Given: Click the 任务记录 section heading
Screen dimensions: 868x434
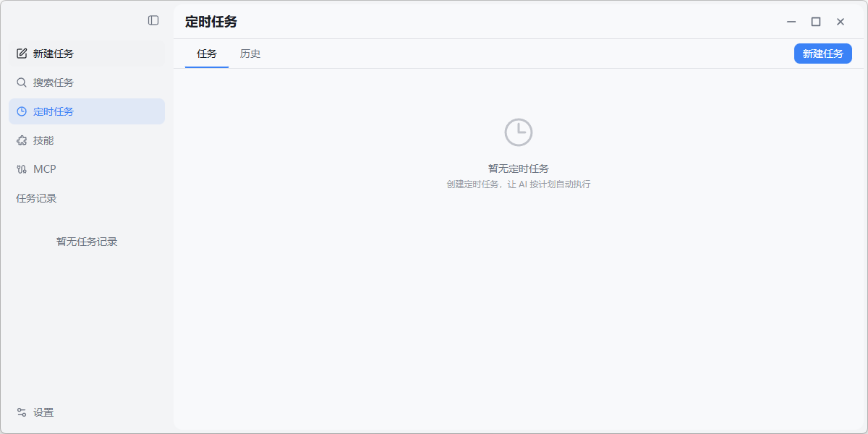Looking at the screenshot, I should tap(36, 198).
